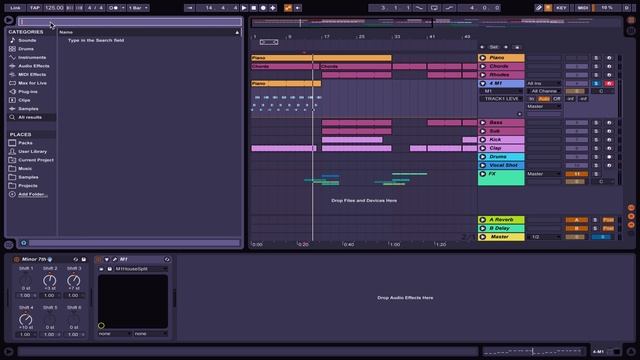Screen dimensions: 640x360
Task: Toggle the MIDI Arrangement Overdub plus button
Action: [273, 8]
